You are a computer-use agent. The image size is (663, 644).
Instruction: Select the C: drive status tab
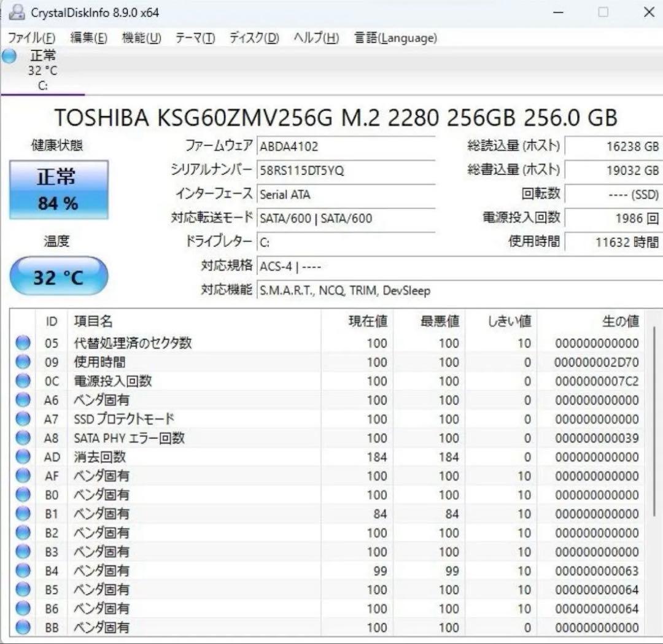click(42, 71)
